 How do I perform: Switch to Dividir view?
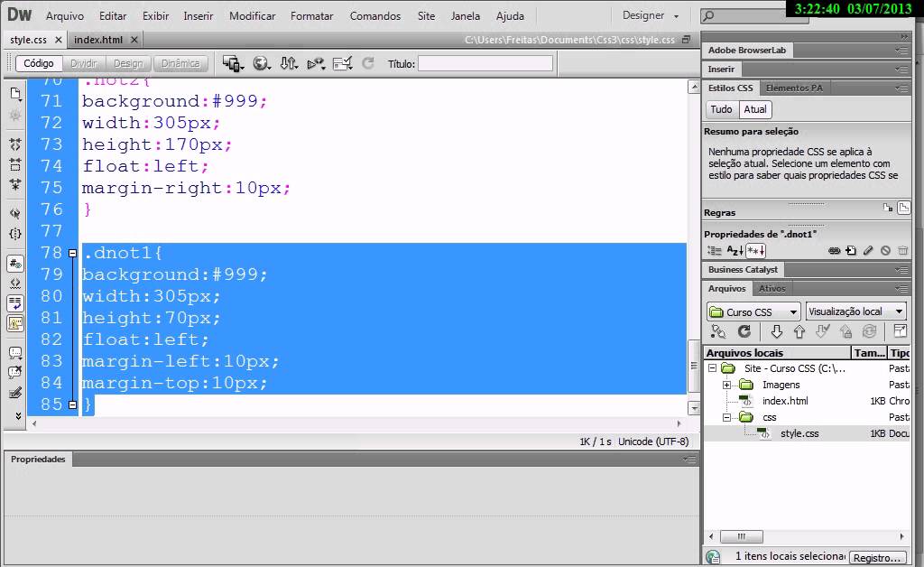pyautogui.click(x=84, y=63)
